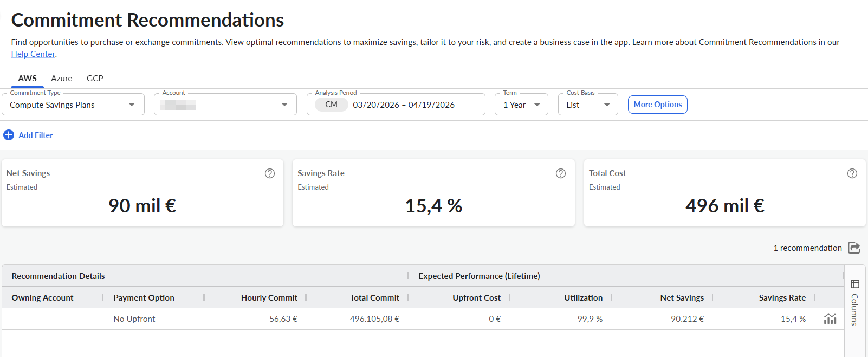The image size is (868, 357).
Task: Sort by Net Savings column header
Action: tap(682, 297)
